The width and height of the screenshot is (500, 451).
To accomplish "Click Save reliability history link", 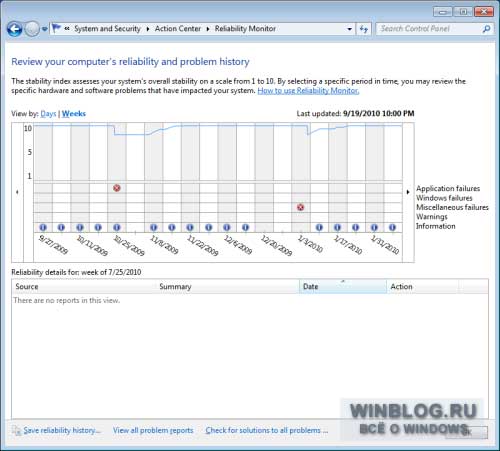I will [62, 430].
